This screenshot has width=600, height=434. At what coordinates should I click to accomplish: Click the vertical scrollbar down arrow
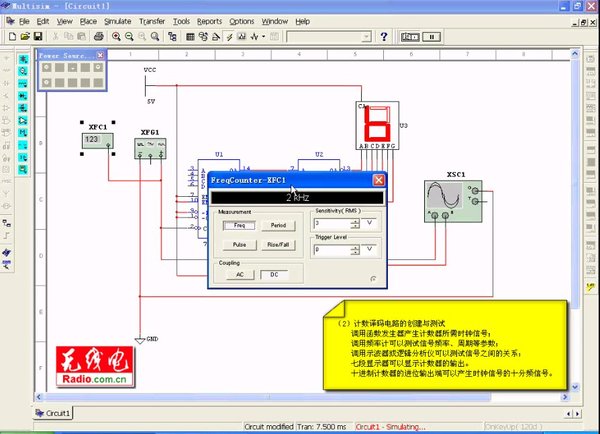point(575,387)
